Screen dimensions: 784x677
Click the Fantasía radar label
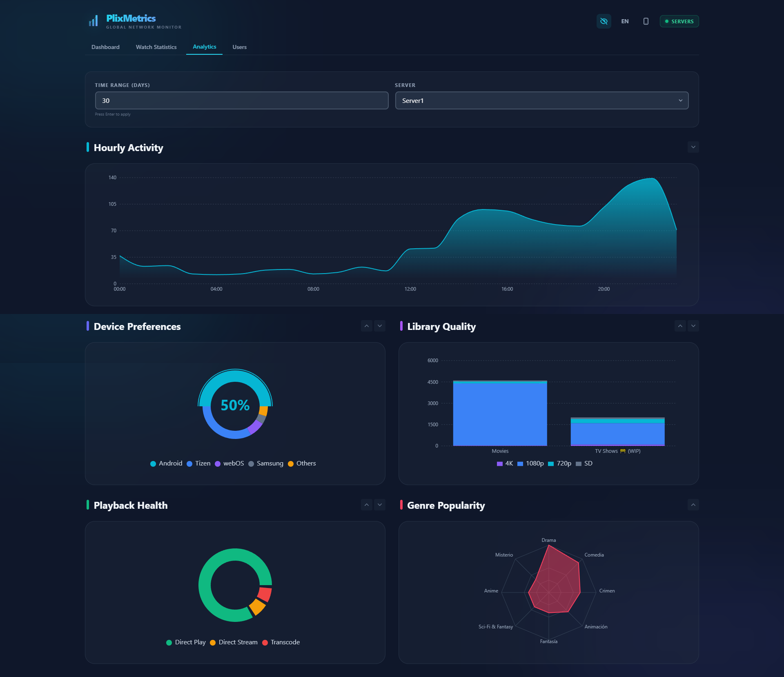point(548,641)
